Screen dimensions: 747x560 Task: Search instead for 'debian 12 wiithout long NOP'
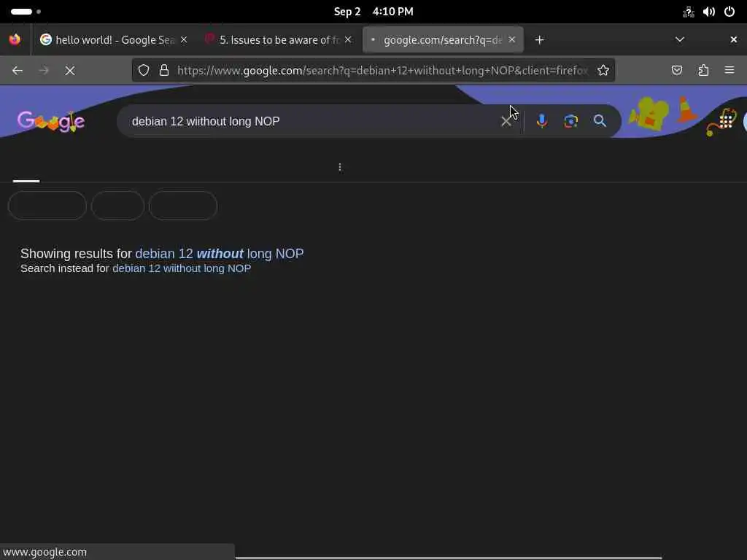click(182, 268)
